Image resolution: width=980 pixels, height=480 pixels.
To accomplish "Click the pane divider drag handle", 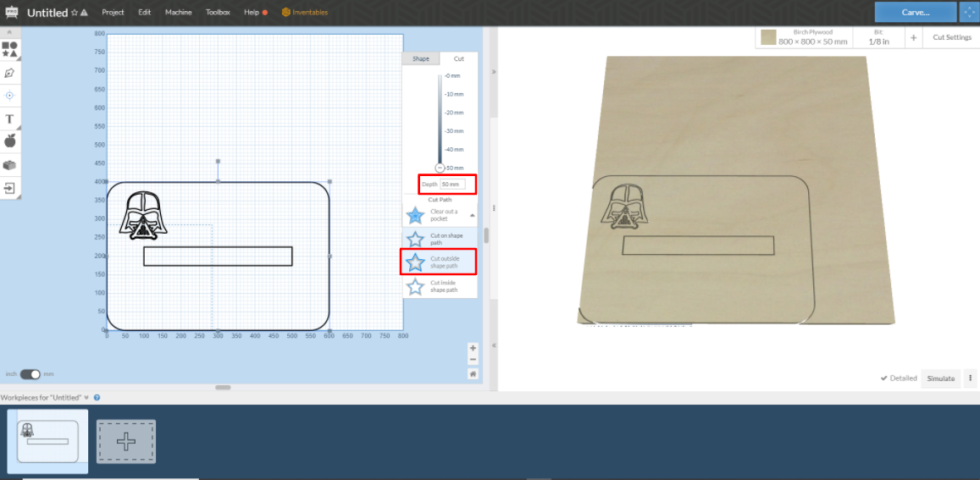I will [493, 208].
